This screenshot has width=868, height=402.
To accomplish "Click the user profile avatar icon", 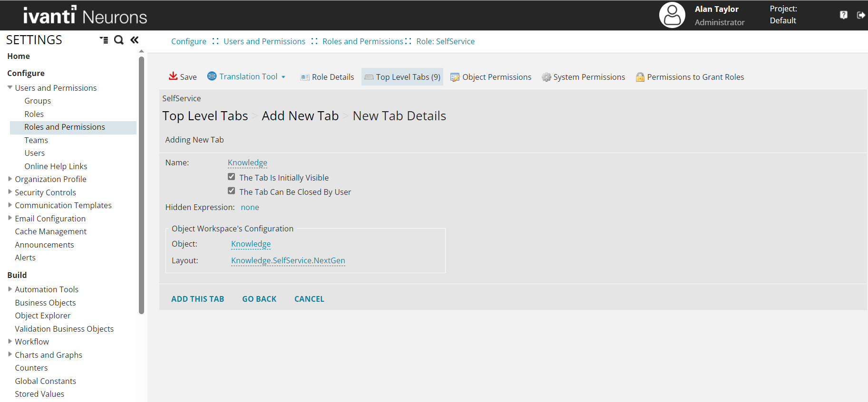I will [x=672, y=15].
